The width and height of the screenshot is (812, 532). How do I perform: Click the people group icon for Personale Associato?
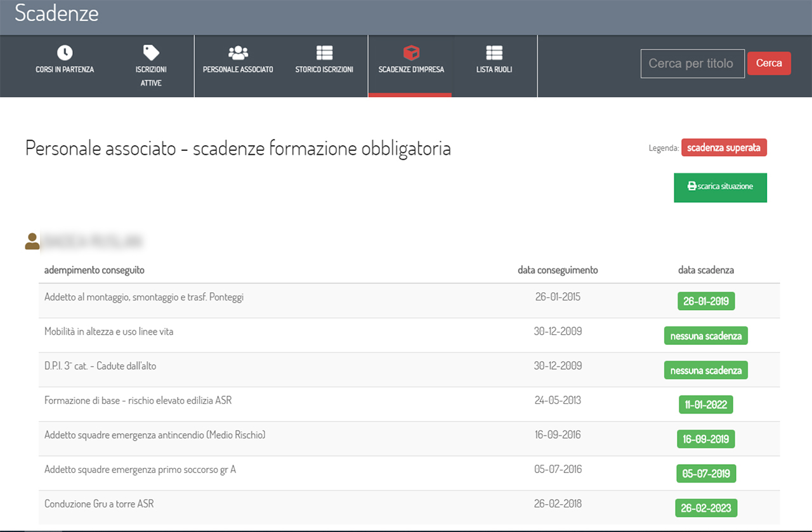[238, 53]
